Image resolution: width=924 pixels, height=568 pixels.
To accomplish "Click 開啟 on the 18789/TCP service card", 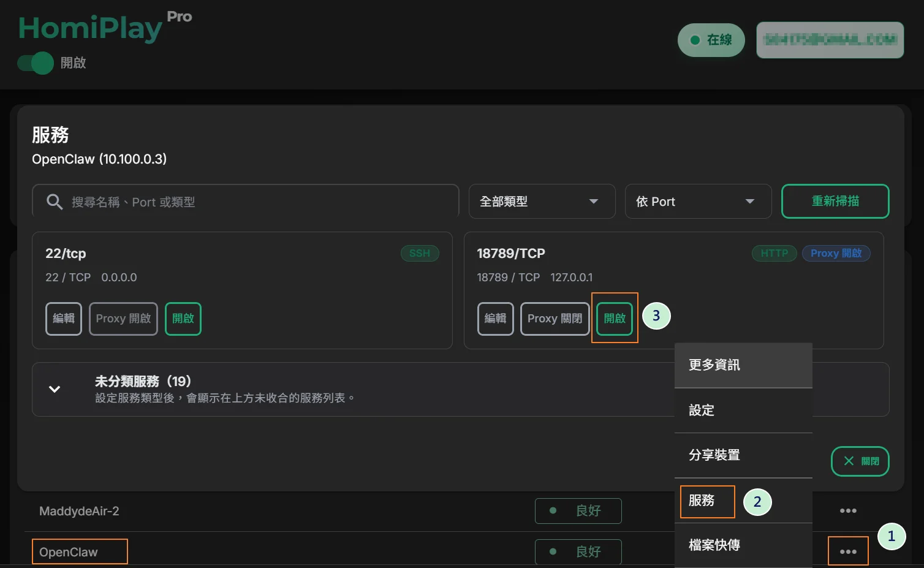I will (615, 319).
